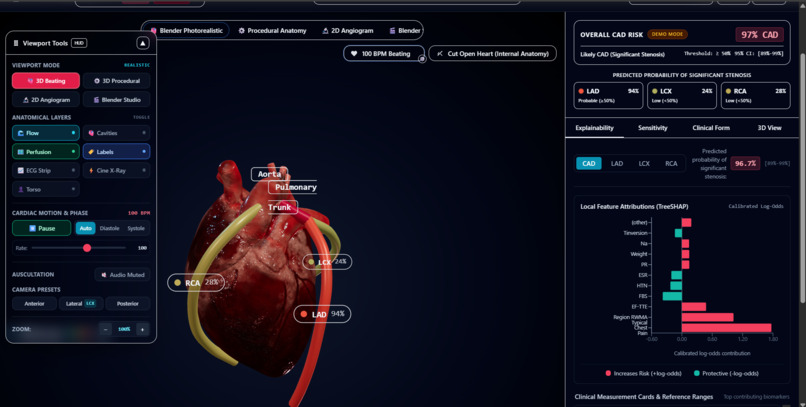Image resolution: width=806 pixels, height=407 pixels.
Task: Click the Protective legend marker
Action: coord(697,374)
